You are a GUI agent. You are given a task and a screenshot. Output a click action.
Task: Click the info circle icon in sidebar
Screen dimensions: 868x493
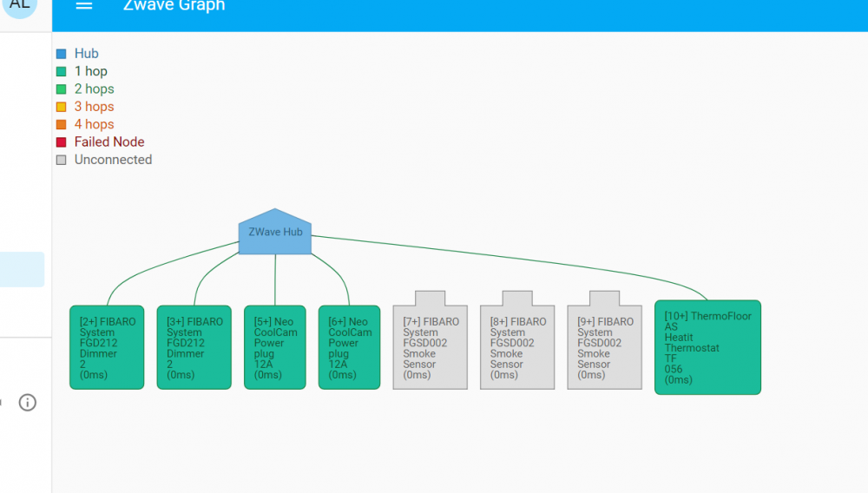point(28,402)
